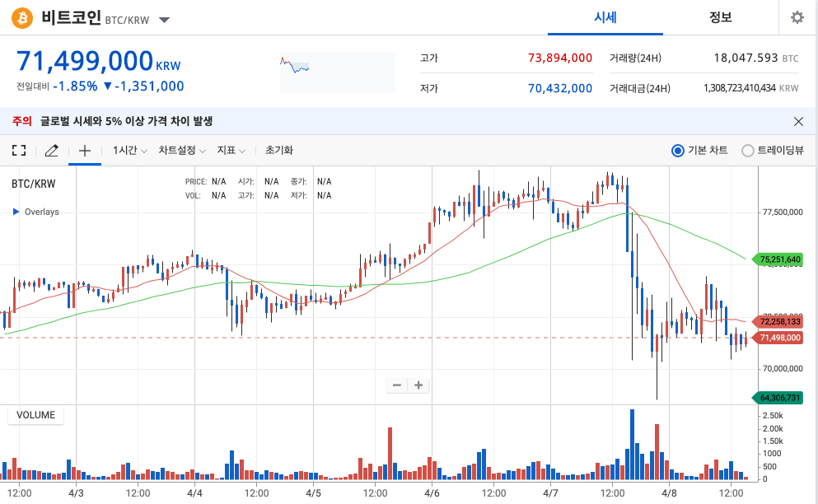
Task: Expand the Overlays triangle
Action: click(x=16, y=212)
